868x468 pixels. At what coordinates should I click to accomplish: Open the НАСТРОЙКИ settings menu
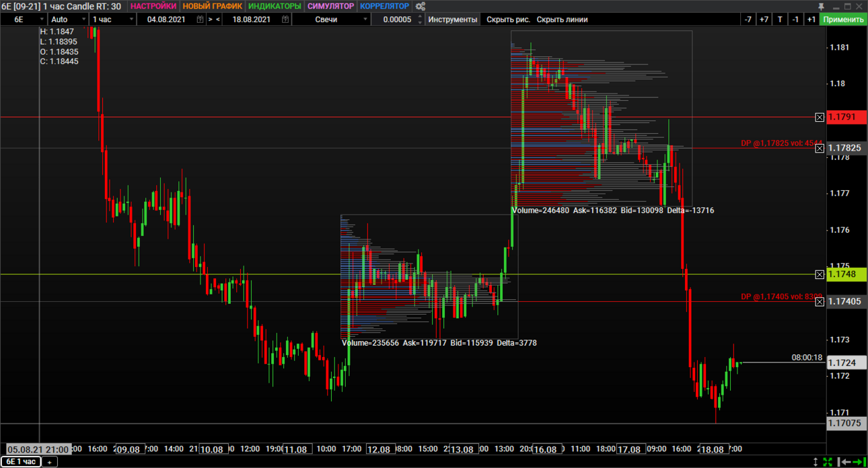153,6
